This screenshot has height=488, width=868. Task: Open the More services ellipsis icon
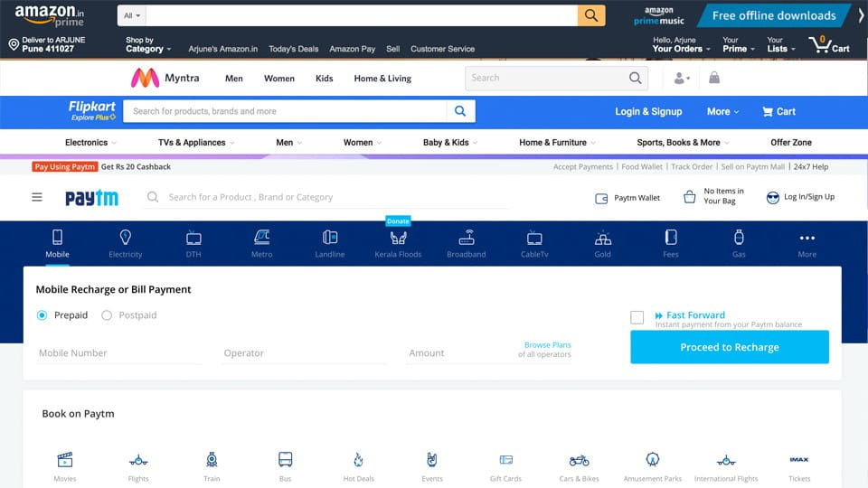click(807, 238)
